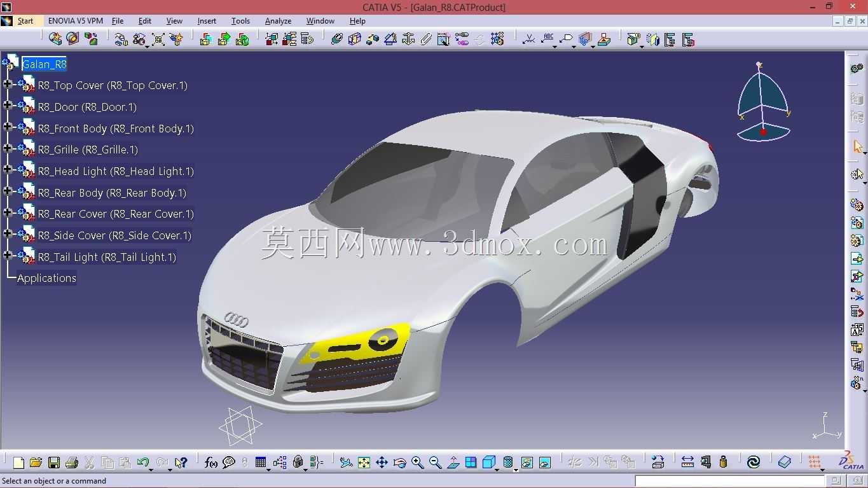Image resolution: width=868 pixels, height=488 pixels.
Task: Click the Measure Between icon
Action: point(687,463)
